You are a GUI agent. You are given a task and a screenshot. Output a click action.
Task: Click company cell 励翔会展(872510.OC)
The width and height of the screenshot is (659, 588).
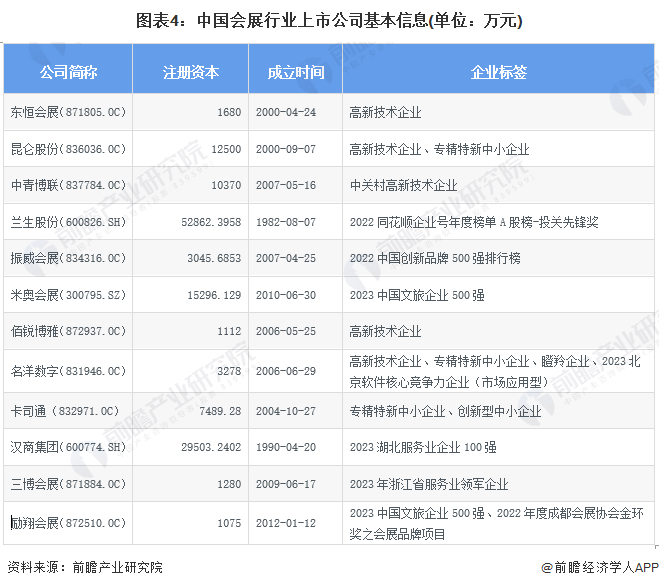[x=68, y=523]
